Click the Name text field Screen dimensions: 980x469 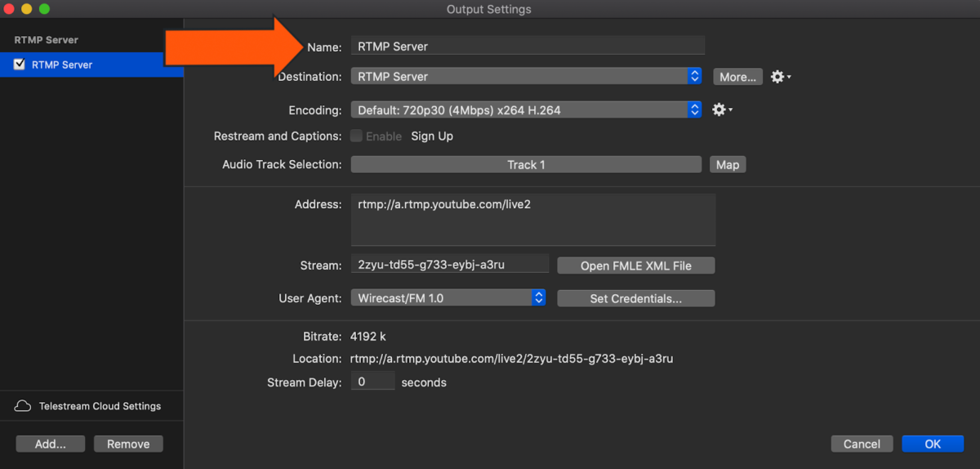[528, 47]
